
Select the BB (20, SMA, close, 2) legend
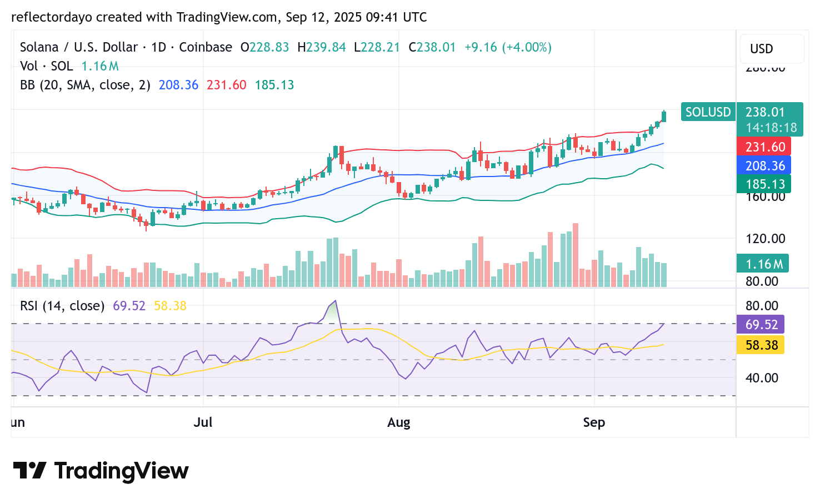[85, 85]
